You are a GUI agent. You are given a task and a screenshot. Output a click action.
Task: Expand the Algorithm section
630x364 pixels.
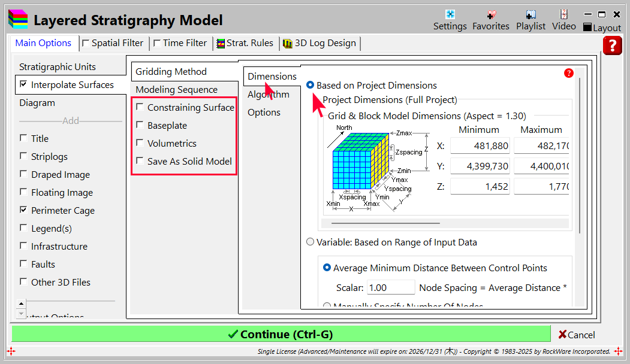pyautogui.click(x=269, y=95)
